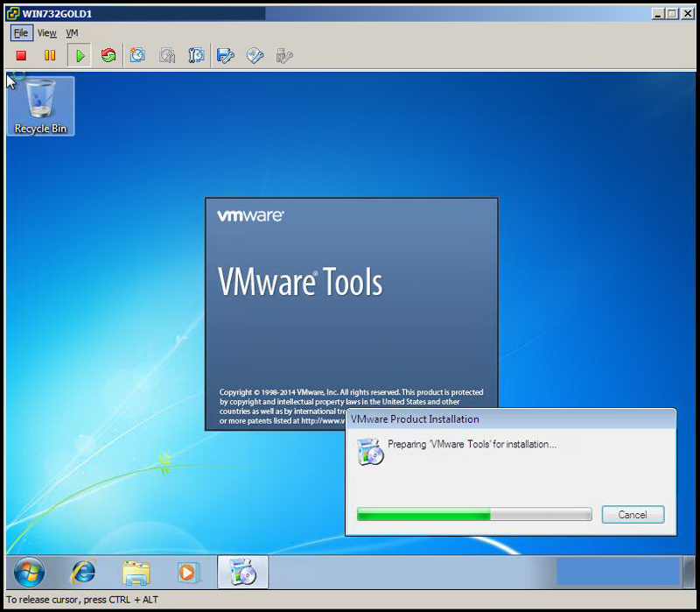Image resolution: width=700 pixels, height=612 pixels.
Task: Open the View menu
Action: tap(47, 33)
